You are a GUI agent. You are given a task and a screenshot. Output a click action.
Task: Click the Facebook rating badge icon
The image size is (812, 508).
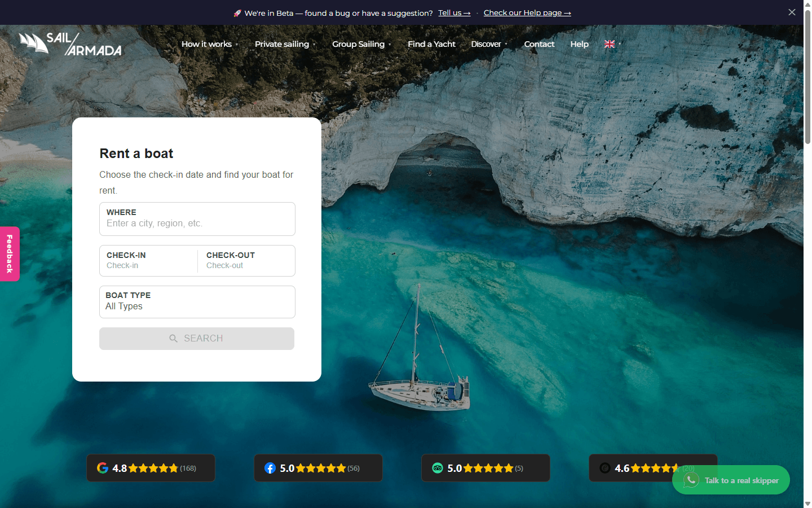[270, 468]
